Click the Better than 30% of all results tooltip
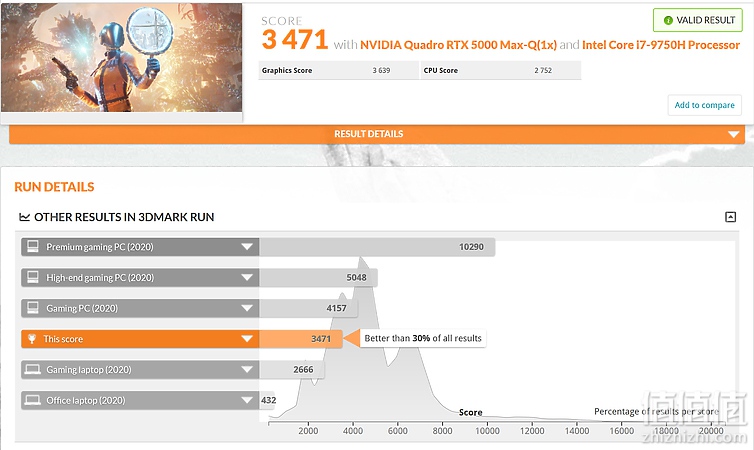The width and height of the screenshot is (754, 450). tap(423, 338)
